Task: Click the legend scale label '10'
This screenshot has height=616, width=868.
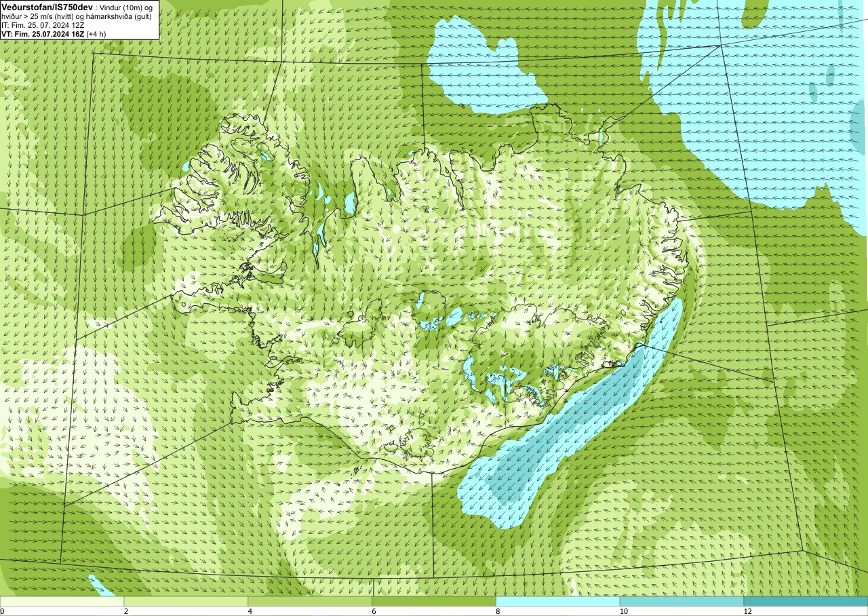Action: [623, 611]
